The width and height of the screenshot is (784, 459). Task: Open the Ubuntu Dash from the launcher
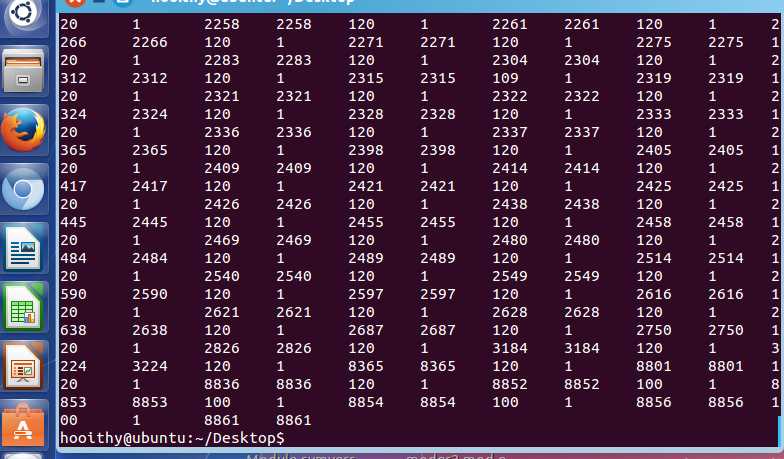click(24, 14)
